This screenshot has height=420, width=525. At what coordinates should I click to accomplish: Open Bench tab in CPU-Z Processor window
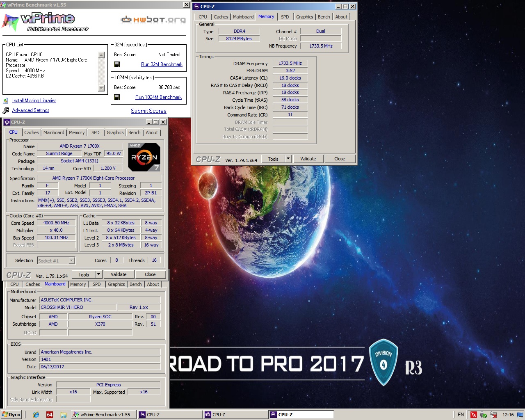coord(134,132)
